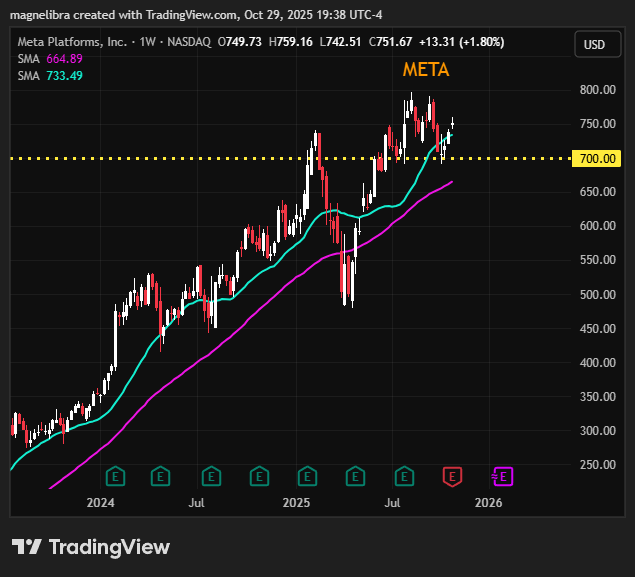Click the 750.00 price axis label
This screenshot has height=577, width=635.
click(x=597, y=123)
